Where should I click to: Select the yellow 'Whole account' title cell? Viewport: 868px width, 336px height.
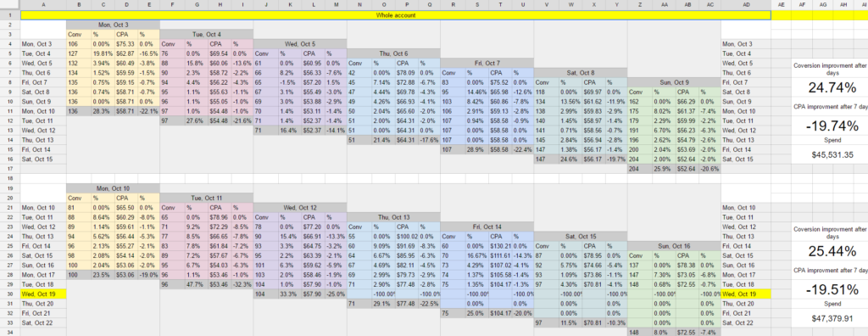396,15
